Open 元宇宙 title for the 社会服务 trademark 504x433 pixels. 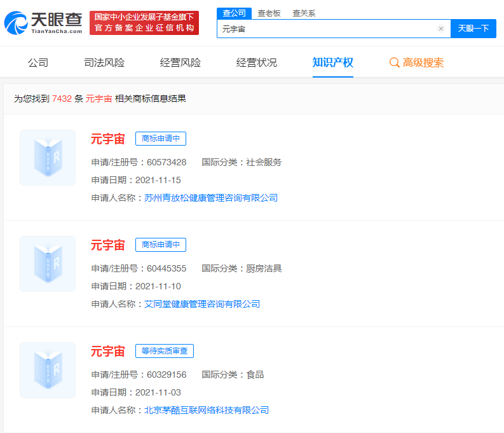[x=107, y=139]
